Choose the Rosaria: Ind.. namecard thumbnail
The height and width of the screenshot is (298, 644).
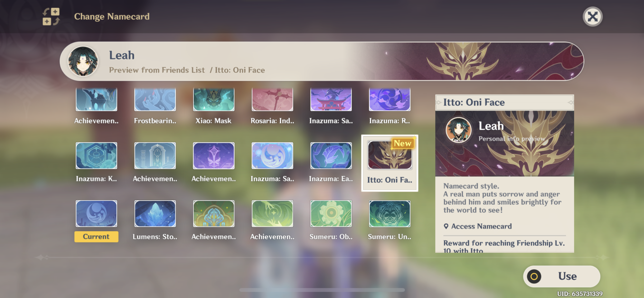[272, 100]
